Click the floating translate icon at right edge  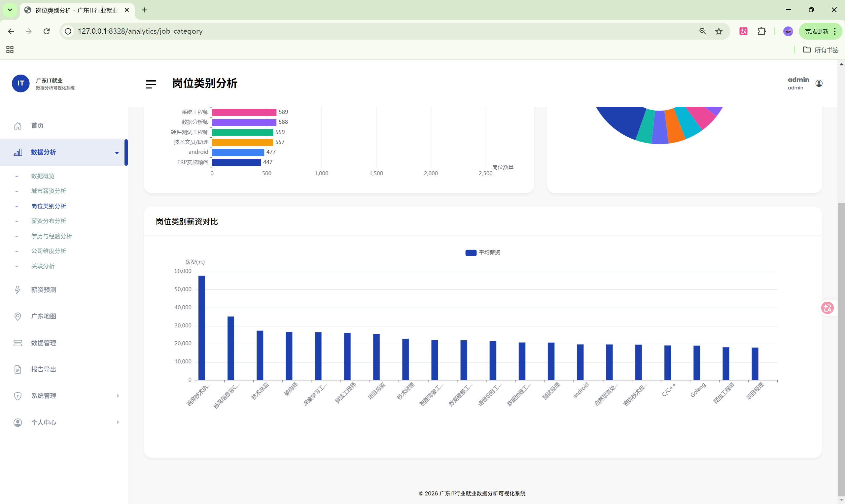click(827, 308)
